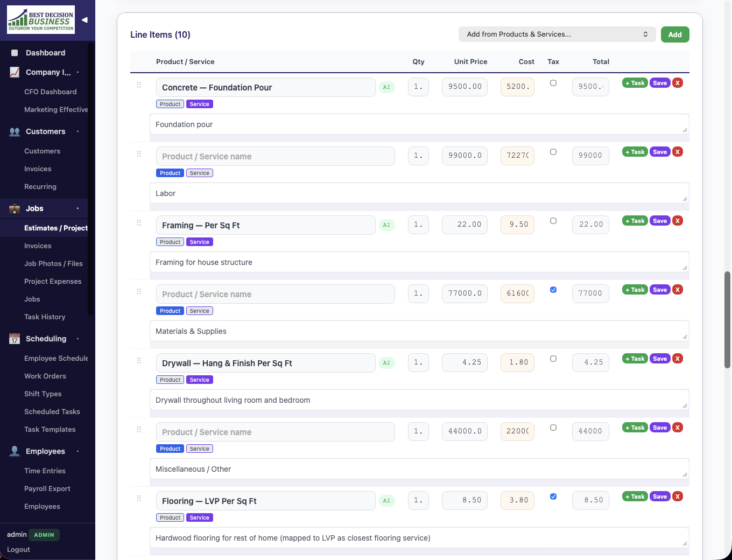Select Estimates / Project in the sidebar
732x560 pixels.
(56, 228)
